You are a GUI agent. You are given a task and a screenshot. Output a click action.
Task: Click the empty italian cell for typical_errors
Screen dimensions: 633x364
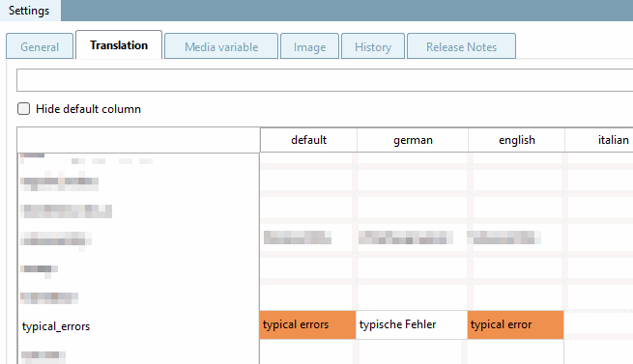point(598,324)
